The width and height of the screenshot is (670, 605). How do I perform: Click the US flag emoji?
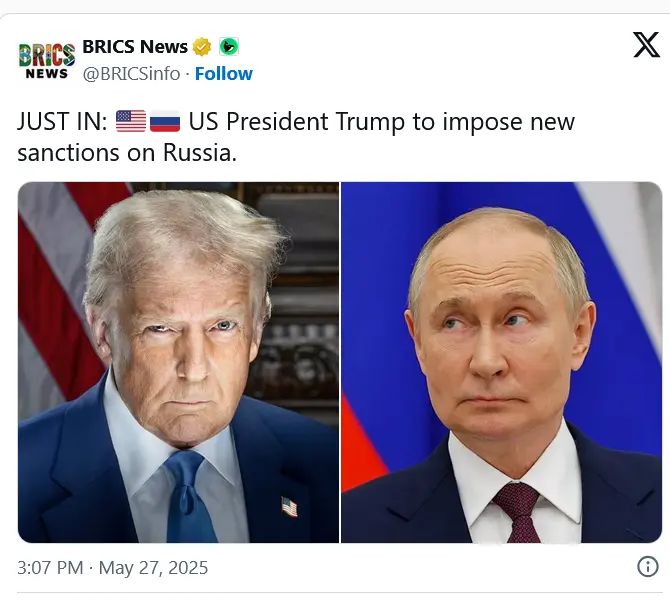[x=131, y=121]
